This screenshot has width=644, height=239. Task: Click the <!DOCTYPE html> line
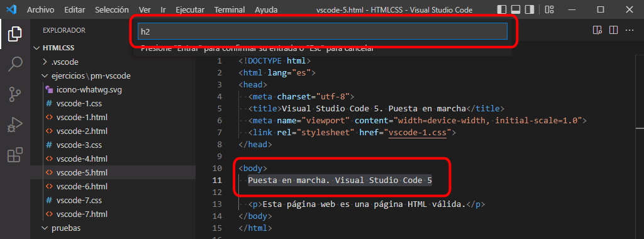coord(275,61)
